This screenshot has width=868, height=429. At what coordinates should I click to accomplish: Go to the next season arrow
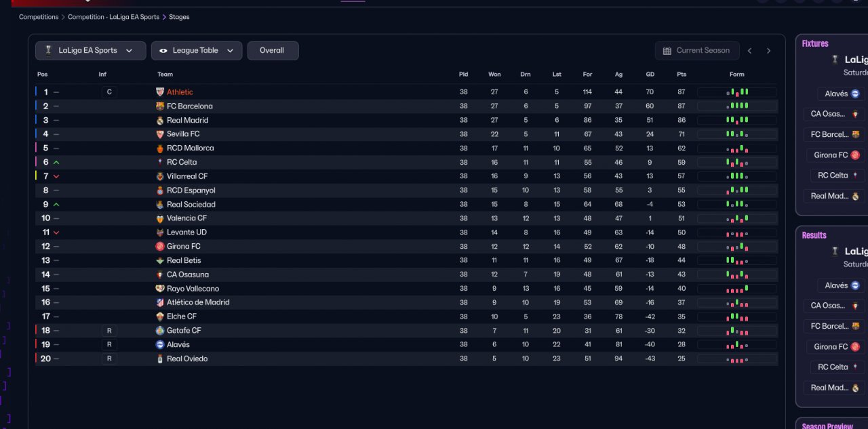coord(768,51)
